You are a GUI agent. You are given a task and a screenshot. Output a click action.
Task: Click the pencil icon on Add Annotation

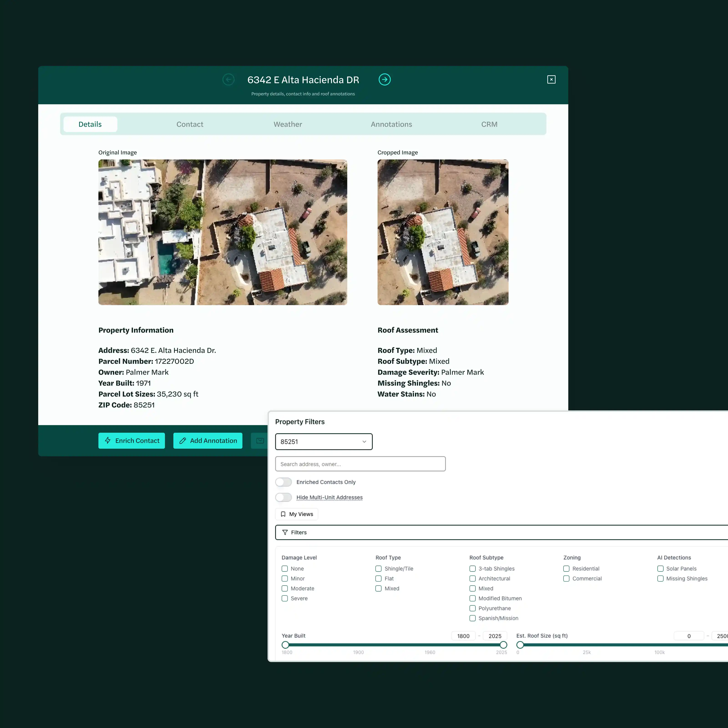coord(183,440)
